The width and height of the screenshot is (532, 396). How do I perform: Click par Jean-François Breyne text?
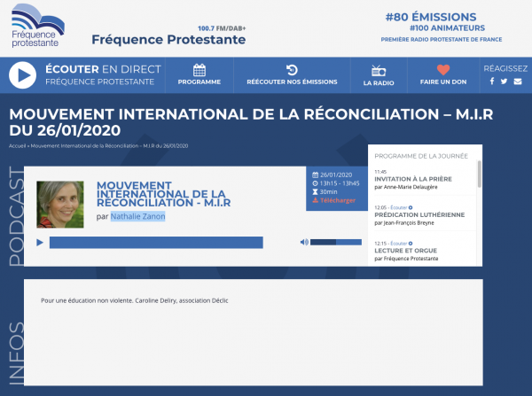coord(404,223)
